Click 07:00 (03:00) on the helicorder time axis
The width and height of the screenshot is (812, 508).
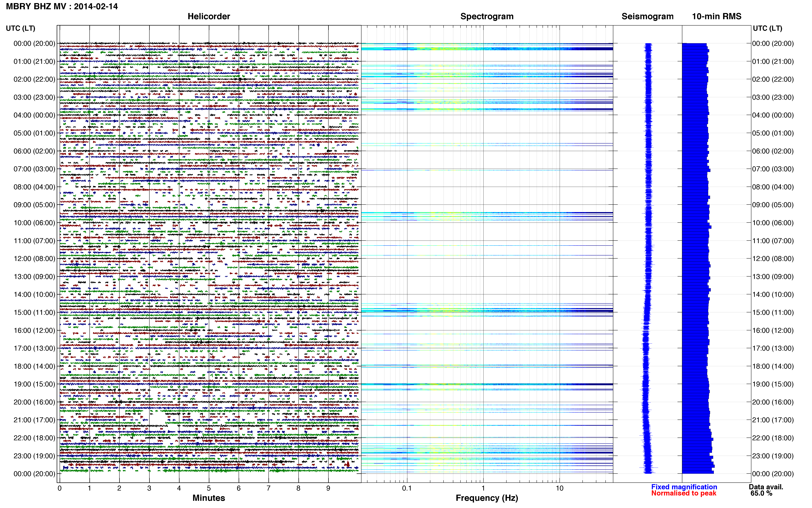coord(34,169)
